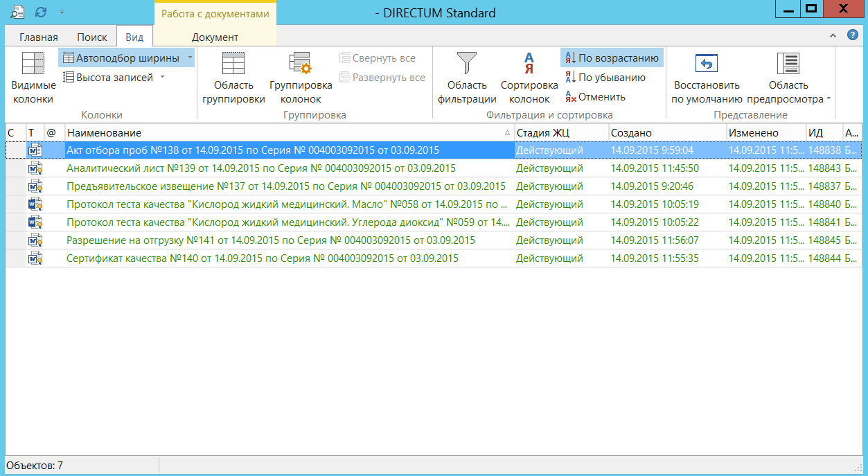Click the Стадия ЖЦ column header
868x476 pixels.
tap(561, 132)
